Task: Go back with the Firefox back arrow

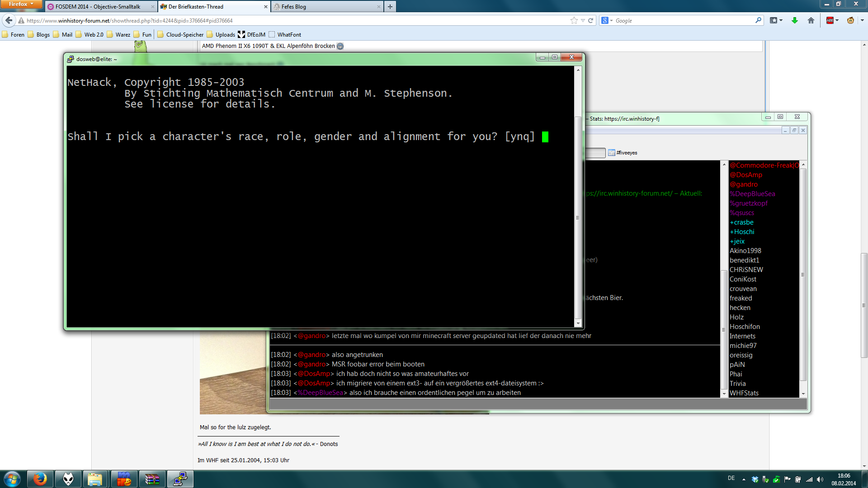Action: pyautogui.click(x=9, y=20)
